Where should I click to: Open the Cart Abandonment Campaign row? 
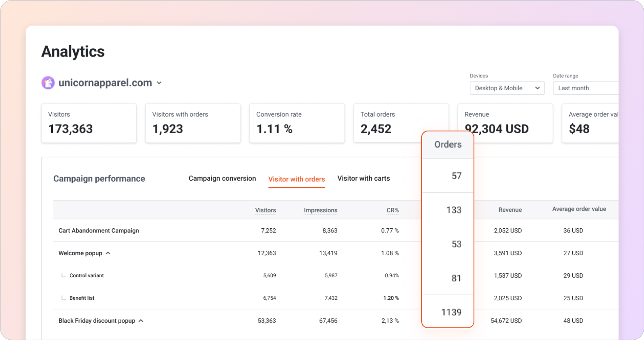(99, 230)
